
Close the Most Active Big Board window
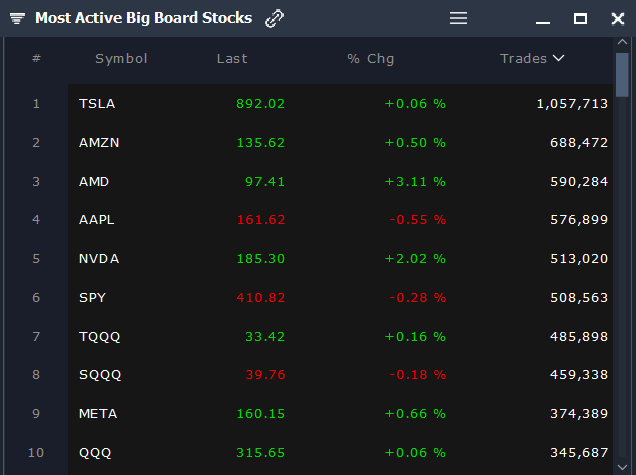(617, 18)
